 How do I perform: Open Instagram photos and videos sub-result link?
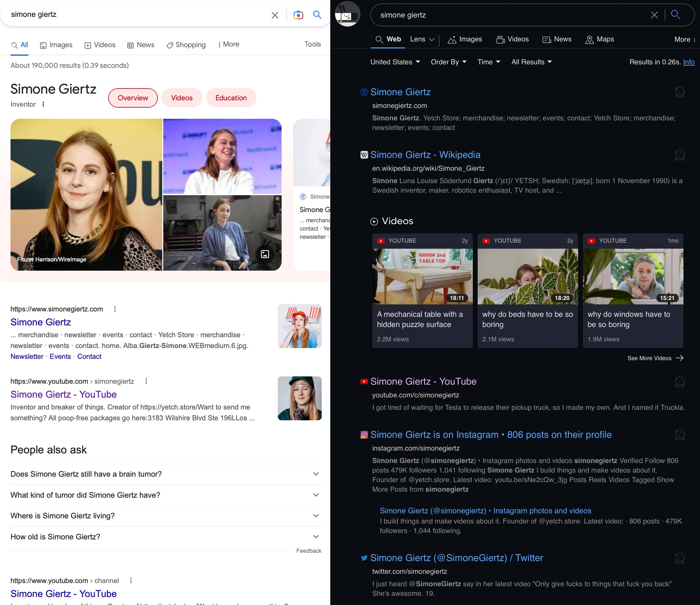coord(486,511)
